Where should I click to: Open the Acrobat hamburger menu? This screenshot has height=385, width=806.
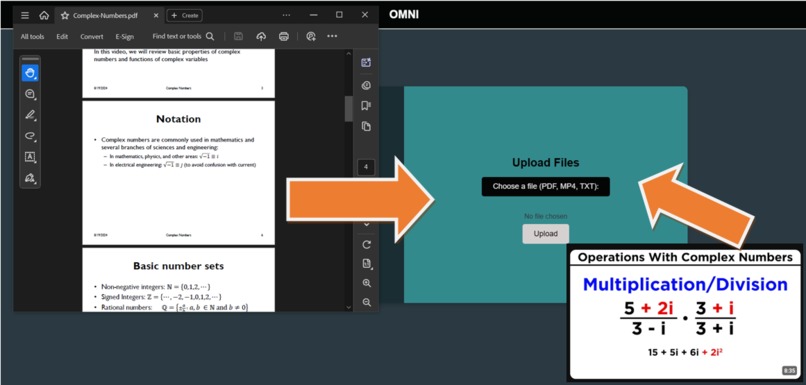pyautogui.click(x=25, y=15)
